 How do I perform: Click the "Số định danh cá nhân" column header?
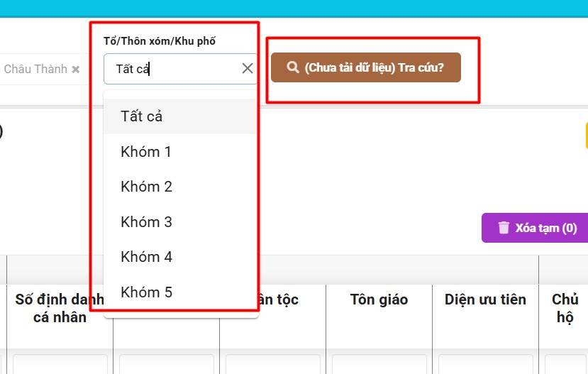click(x=60, y=308)
